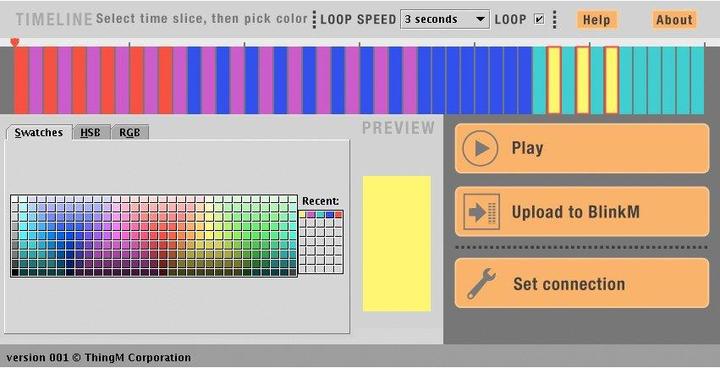
Task: Click Upload to BlinkM button
Action: [x=582, y=211]
